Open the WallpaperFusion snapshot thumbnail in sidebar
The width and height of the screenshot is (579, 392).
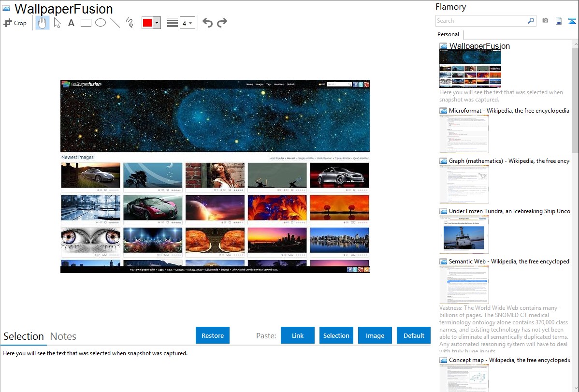[x=470, y=69]
